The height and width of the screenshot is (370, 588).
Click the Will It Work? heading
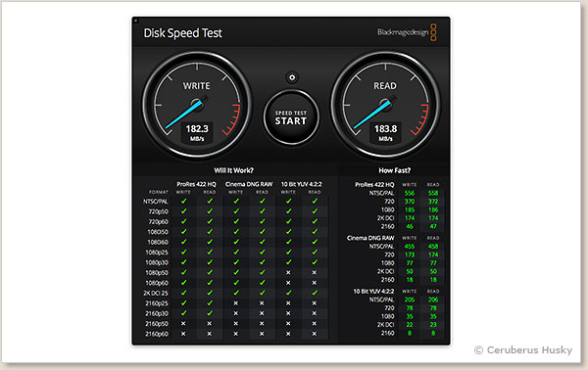(233, 170)
